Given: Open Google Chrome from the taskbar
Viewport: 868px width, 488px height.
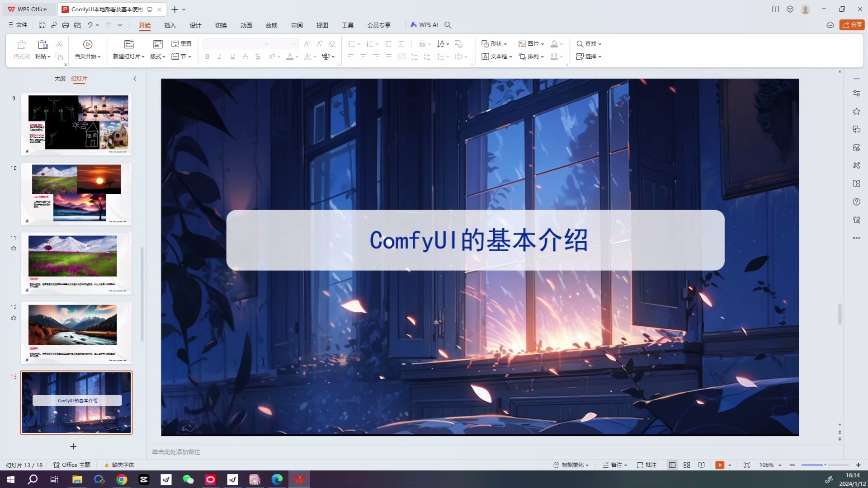Looking at the screenshot, I should click(122, 479).
